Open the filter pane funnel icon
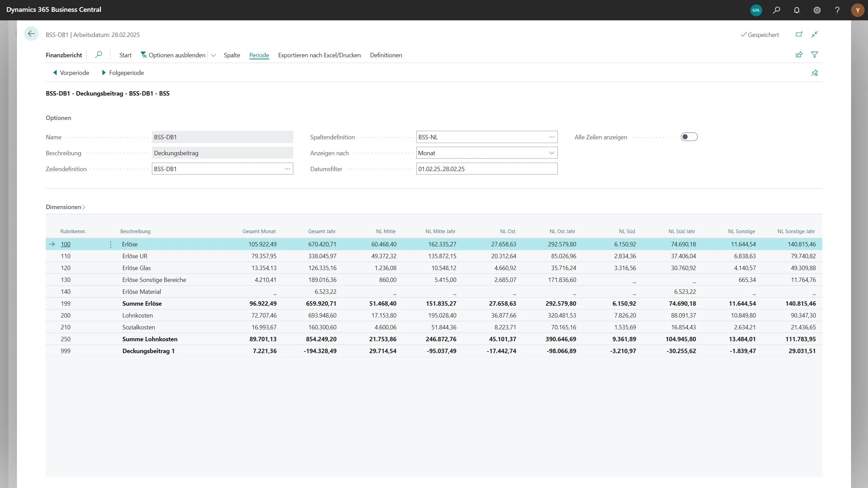Image resolution: width=868 pixels, height=488 pixels. pyautogui.click(x=814, y=55)
